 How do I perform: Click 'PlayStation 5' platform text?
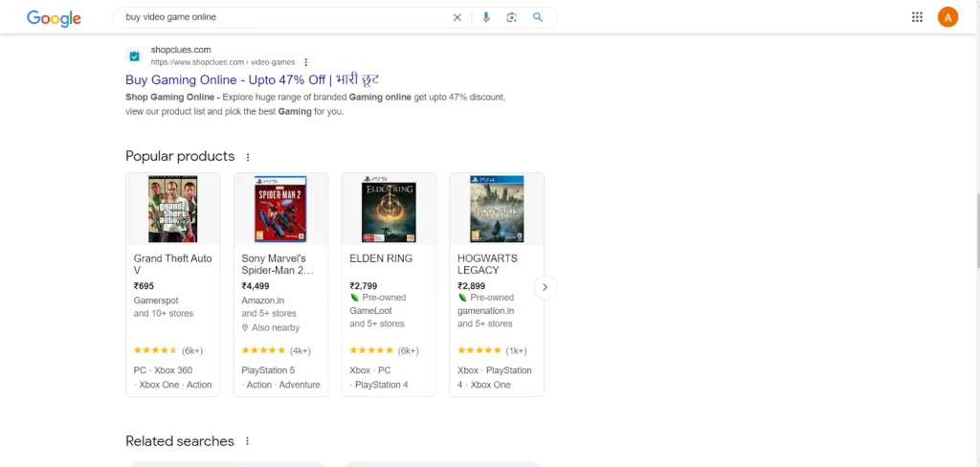(268, 370)
